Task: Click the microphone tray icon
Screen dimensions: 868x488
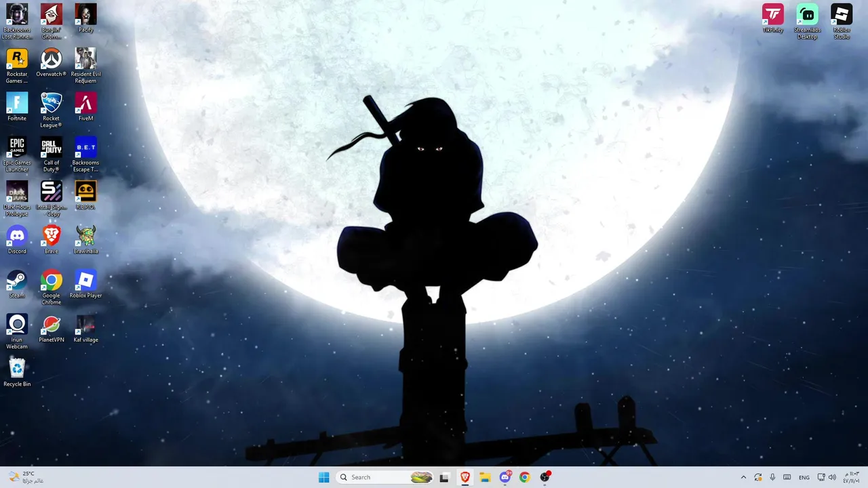Action: [x=772, y=477]
